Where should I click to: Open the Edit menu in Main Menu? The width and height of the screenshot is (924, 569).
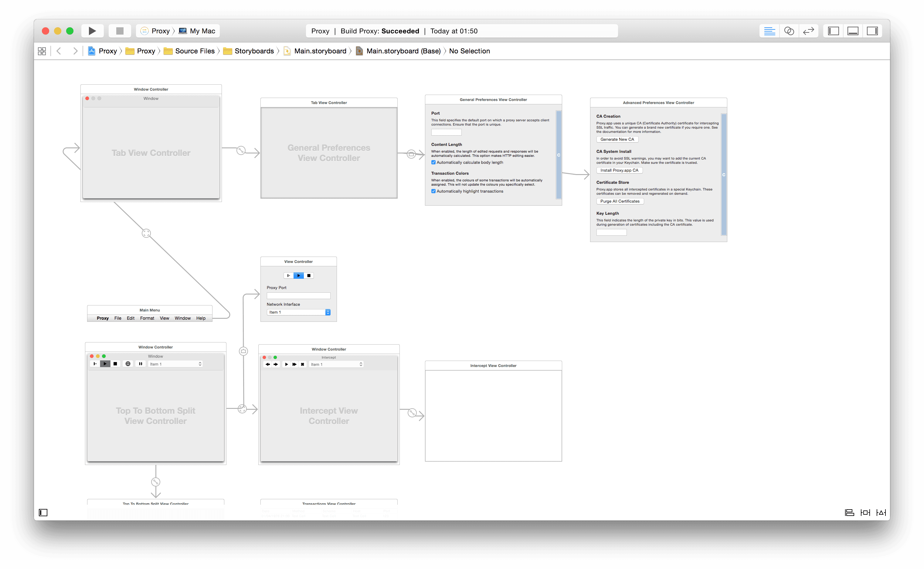coord(131,318)
